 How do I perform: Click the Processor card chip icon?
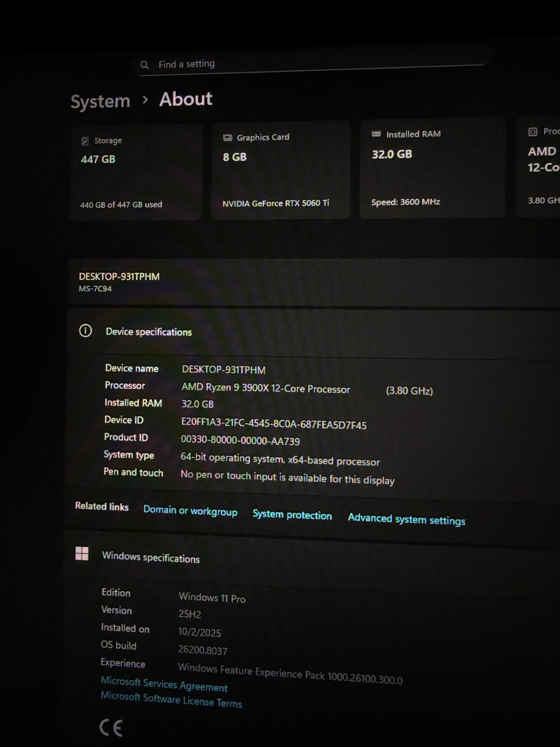pyautogui.click(x=533, y=132)
